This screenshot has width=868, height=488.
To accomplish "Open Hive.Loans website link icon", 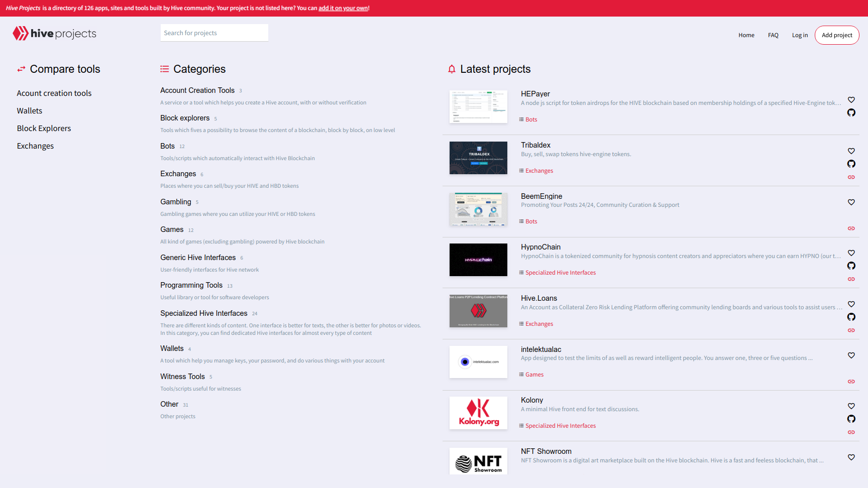I will point(851,330).
